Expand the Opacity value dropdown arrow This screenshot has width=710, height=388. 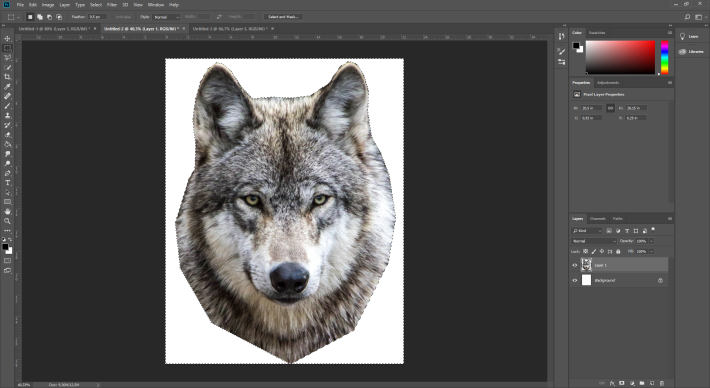(652, 241)
